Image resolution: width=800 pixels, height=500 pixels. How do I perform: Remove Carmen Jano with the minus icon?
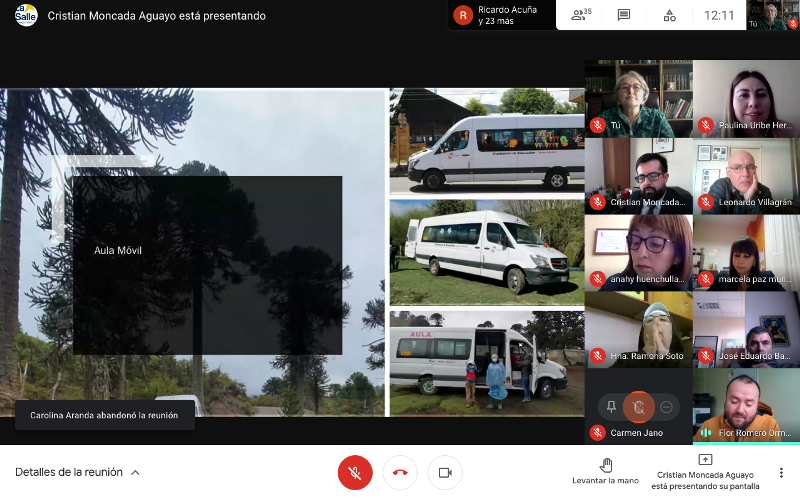pyautogui.click(x=667, y=406)
